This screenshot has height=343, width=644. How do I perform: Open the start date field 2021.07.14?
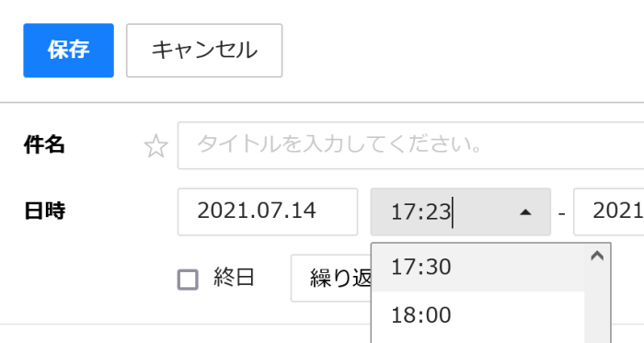(268, 212)
